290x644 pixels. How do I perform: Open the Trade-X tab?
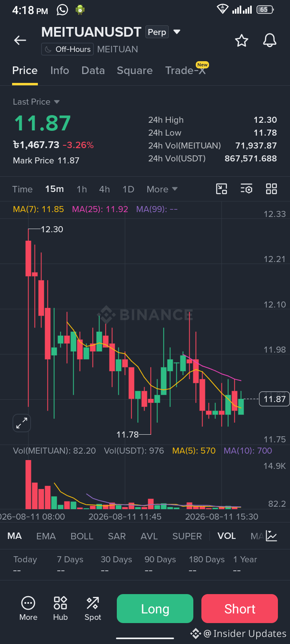tap(186, 70)
